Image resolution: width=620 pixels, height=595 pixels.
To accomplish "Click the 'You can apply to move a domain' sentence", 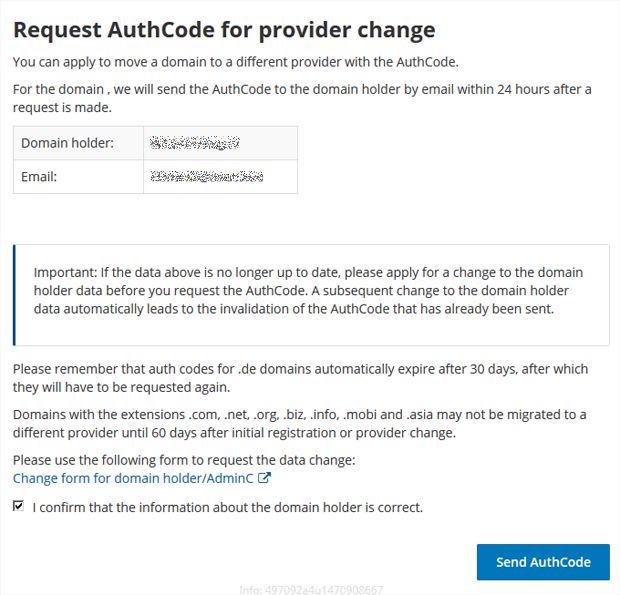I will point(236,62).
